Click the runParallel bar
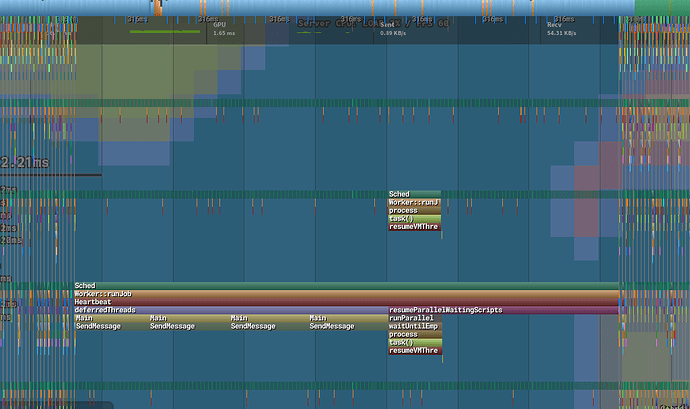The height and width of the screenshot is (409, 690). pos(415,318)
